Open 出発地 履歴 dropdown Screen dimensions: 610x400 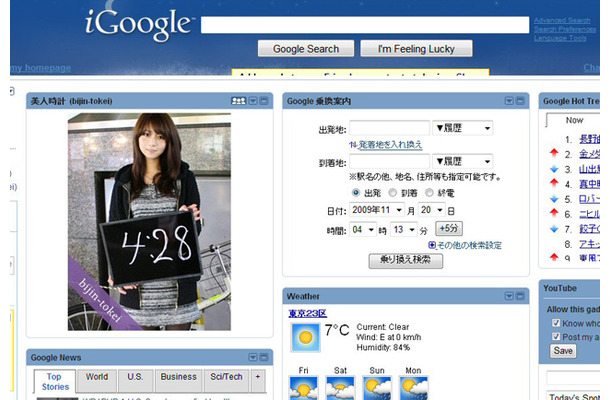(x=463, y=128)
